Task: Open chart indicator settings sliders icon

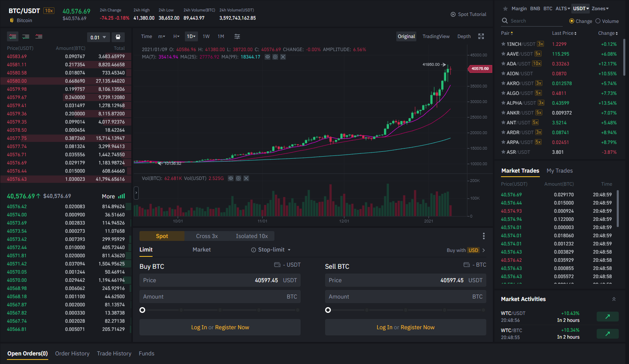Action: [237, 36]
